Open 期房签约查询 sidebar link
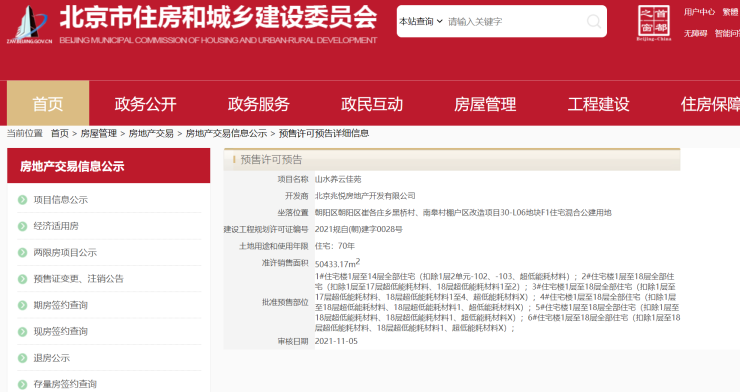Screen dimensions: 740x392 pyautogui.click(x=61, y=305)
